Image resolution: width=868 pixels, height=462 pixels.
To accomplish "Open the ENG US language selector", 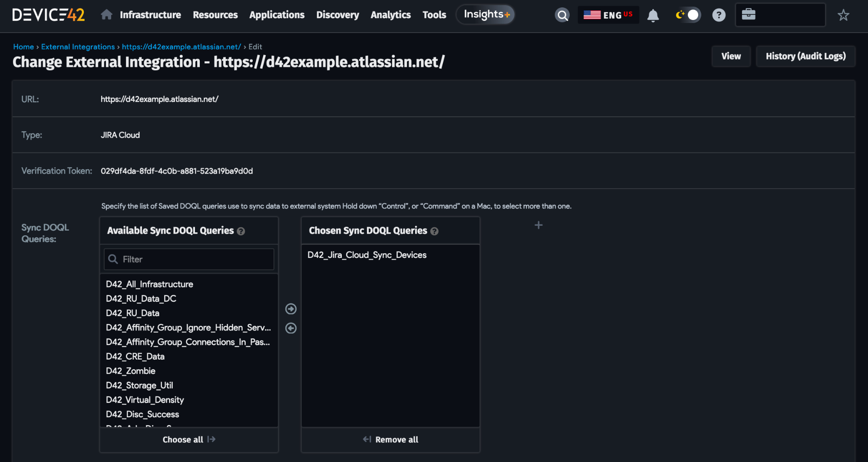I will [608, 14].
